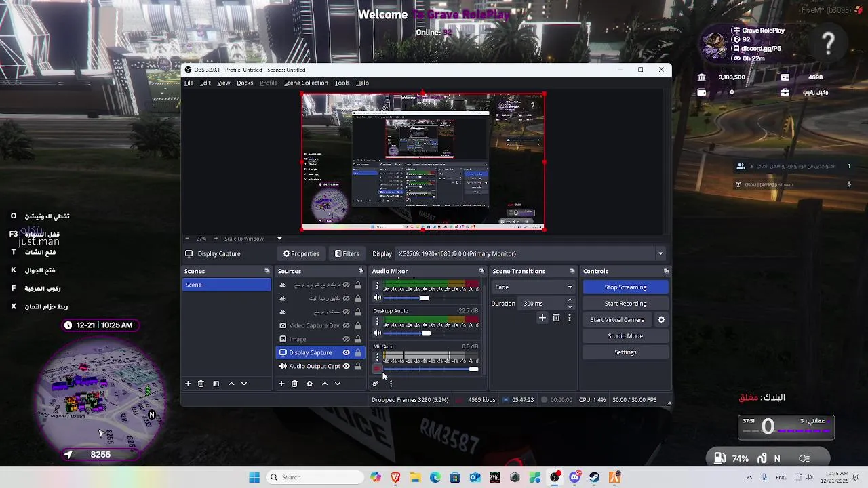Viewport: 868px width, 488px height.
Task: Add a new source with plus icon
Action: [x=281, y=384]
